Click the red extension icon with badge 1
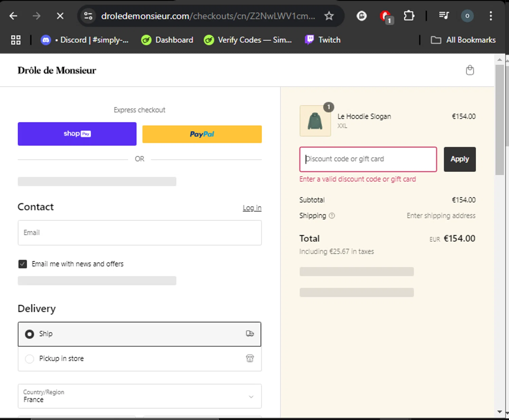509x420 pixels. pos(386,16)
